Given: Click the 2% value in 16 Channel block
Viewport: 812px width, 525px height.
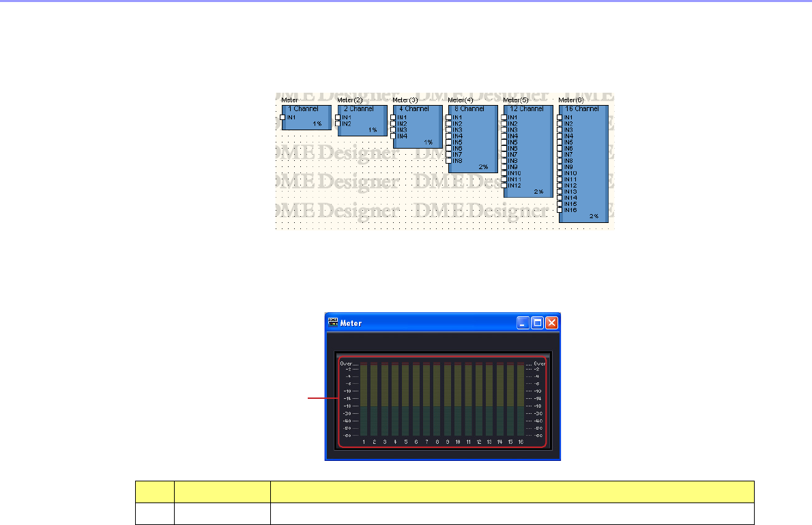Looking at the screenshot, I should [x=594, y=216].
